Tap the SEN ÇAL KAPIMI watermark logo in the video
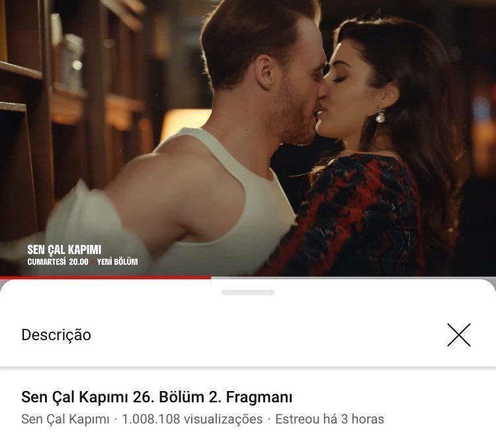This screenshot has width=496, height=448. coord(64,249)
